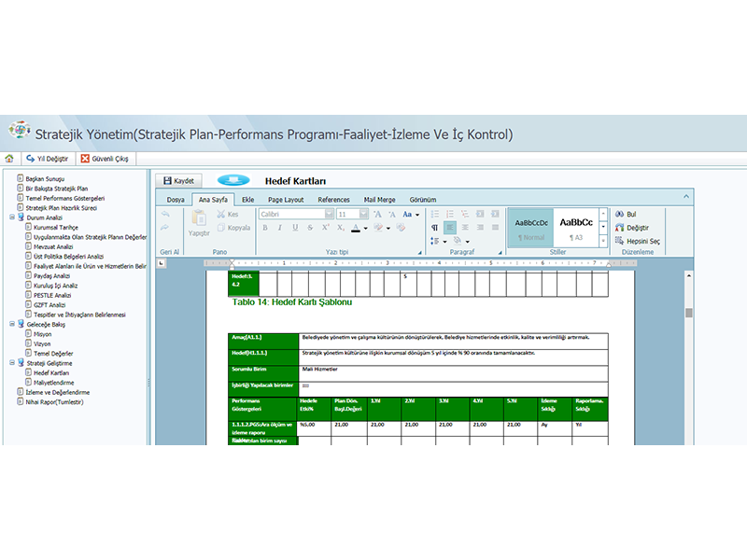The height and width of the screenshot is (560, 747).
Task: Open Hedef Kartları in the tree
Action: coord(51,372)
